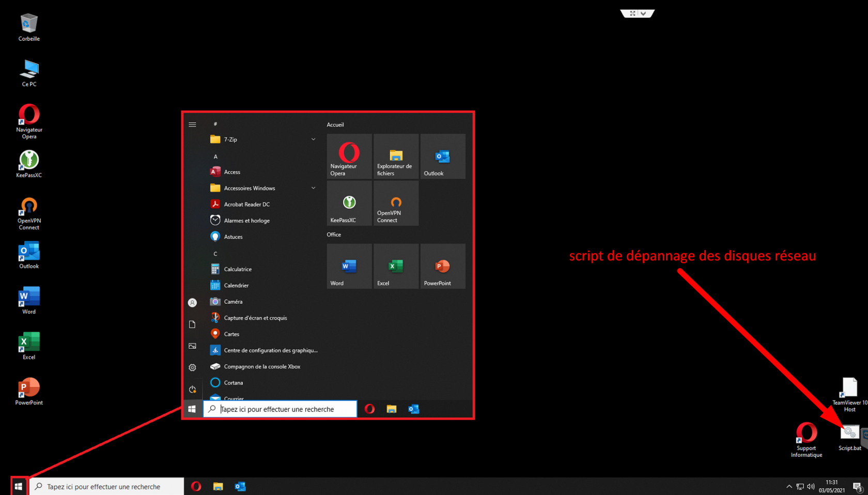Launch OpenVPN Connect desktop shortcut
The height and width of the screenshot is (495, 868).
29,213
